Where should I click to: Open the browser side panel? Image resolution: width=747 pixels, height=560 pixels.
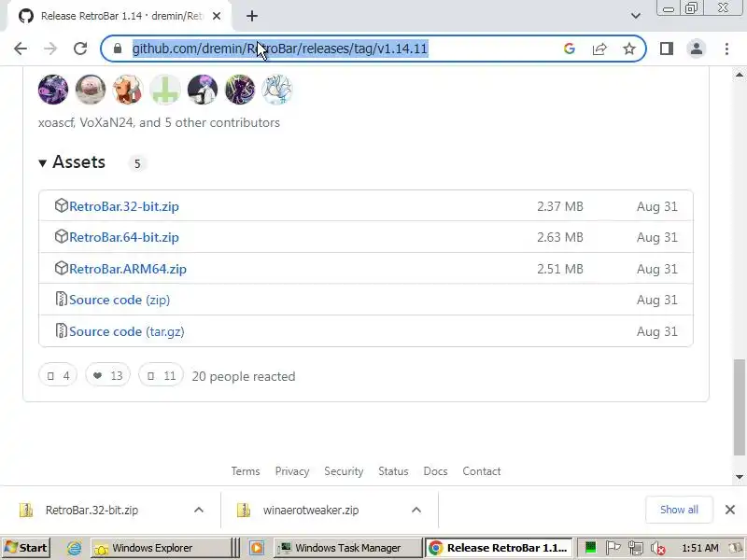click(667, 49)
